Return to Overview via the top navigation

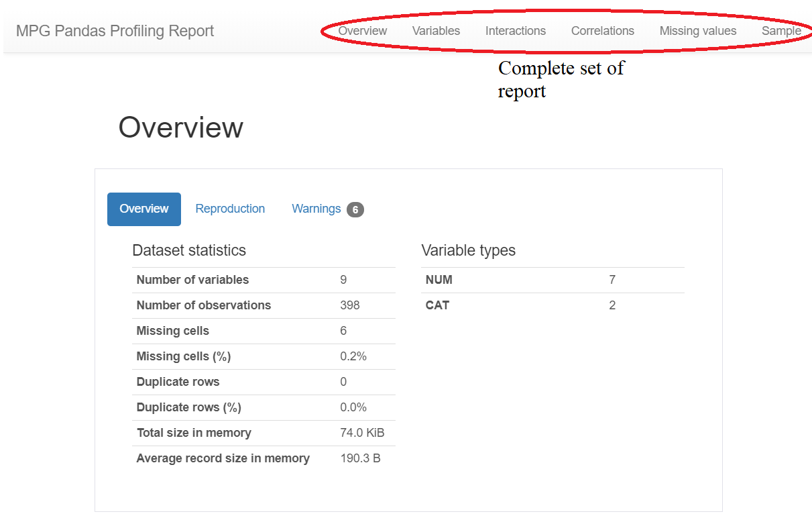click(362, 31)
